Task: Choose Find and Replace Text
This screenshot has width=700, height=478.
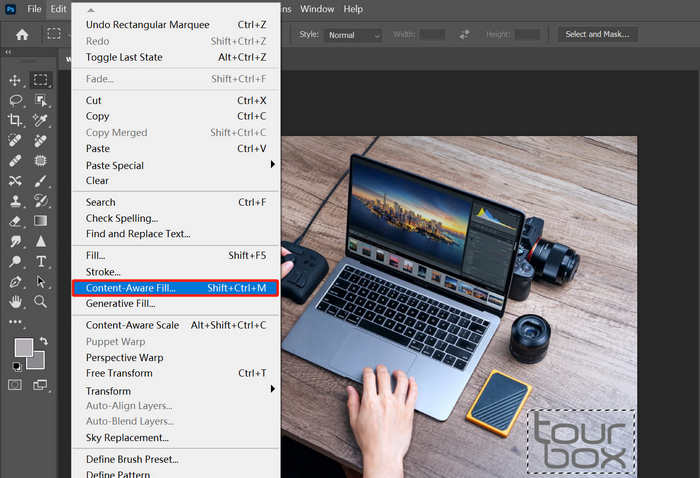Action: (176, 234)
